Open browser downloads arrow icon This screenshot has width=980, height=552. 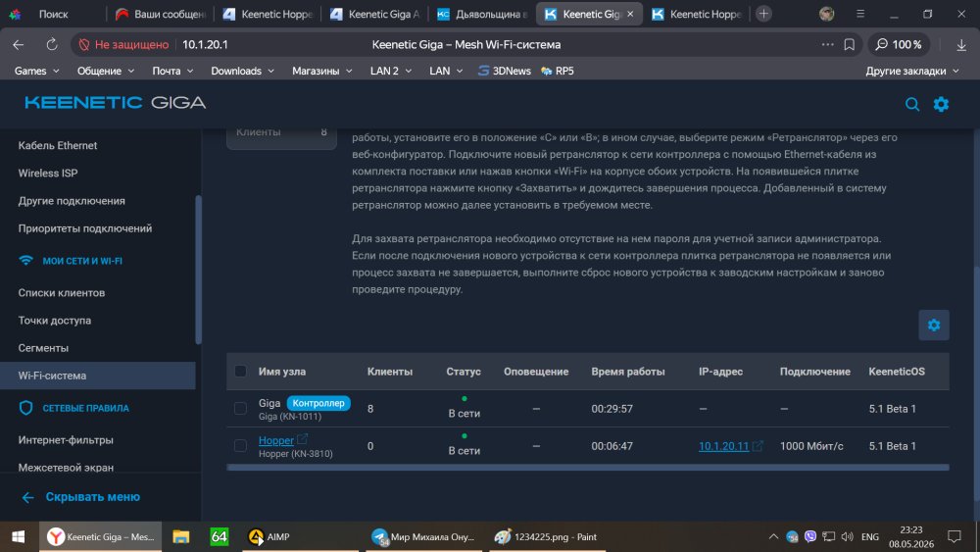pos(961,44)
